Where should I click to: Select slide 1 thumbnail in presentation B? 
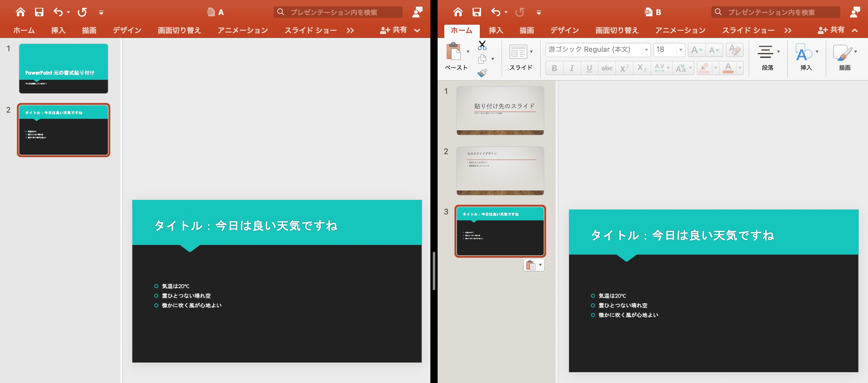pos(500,111)
